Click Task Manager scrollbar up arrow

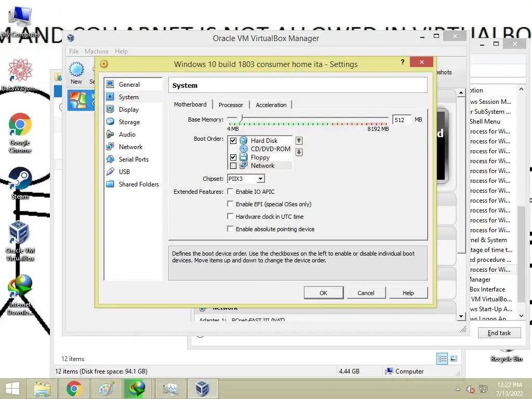[x=521, y=89]
